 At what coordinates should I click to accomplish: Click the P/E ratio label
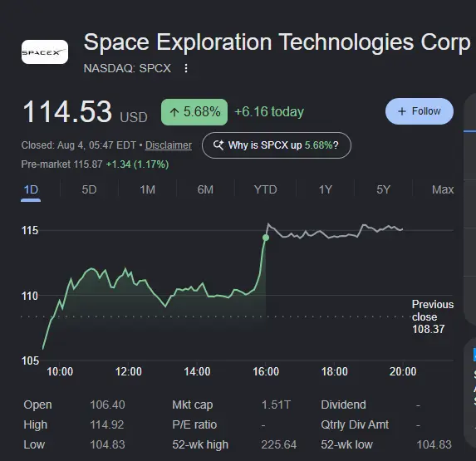point(194,424)
